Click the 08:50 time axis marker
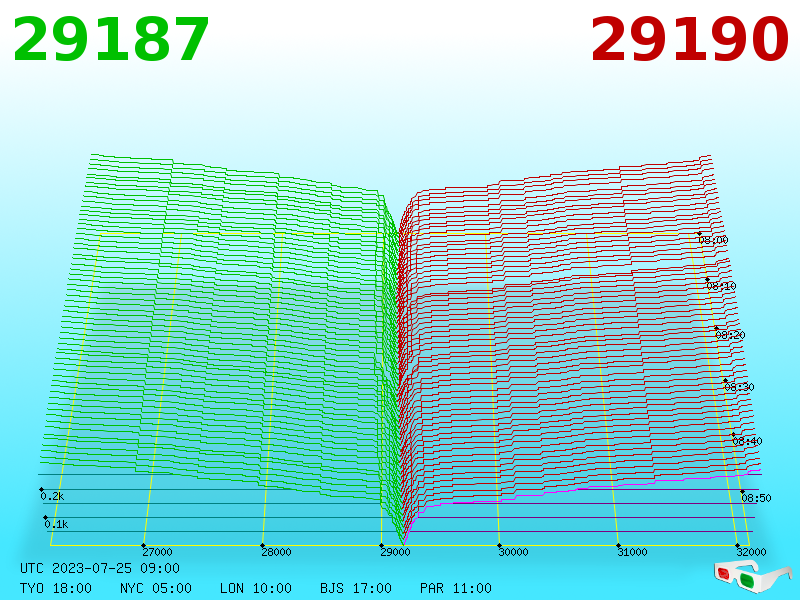Viewport: 800px width, 600px height. [756, 498]
